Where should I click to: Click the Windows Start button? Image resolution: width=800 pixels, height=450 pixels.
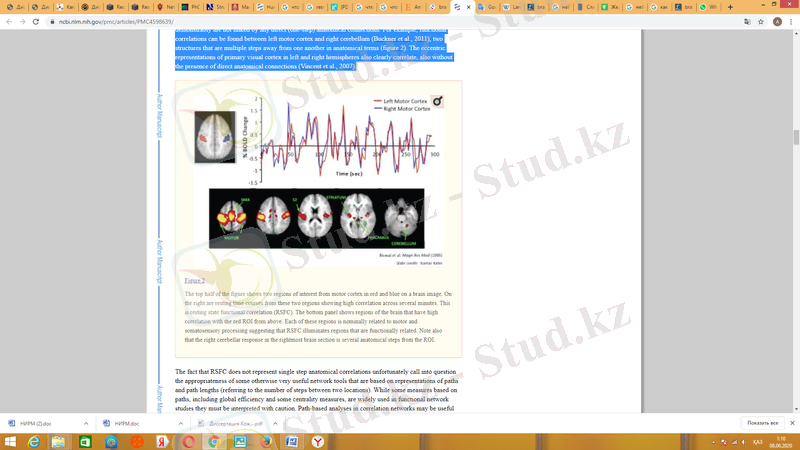8,441
